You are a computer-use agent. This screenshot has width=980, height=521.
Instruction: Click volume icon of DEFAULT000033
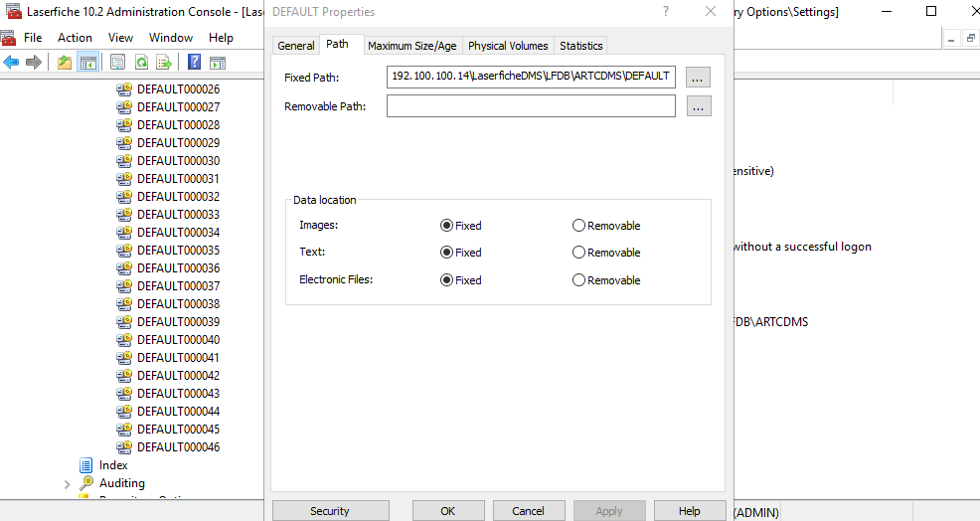pos(124,214)
